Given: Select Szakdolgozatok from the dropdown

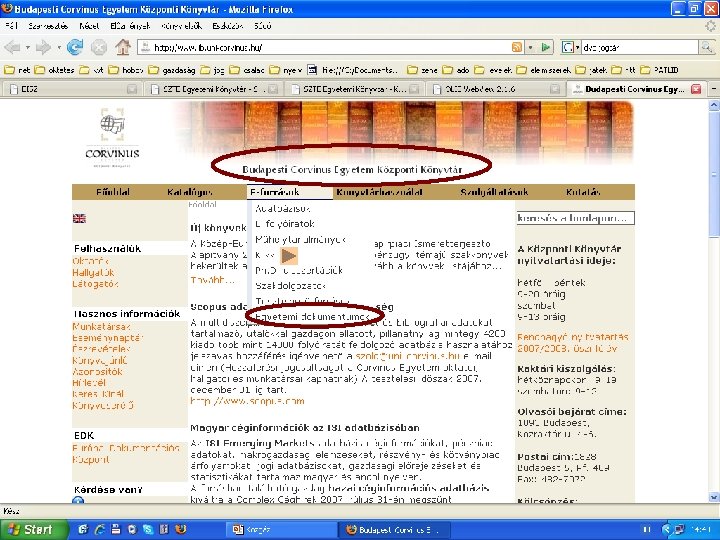Looking at the screenshot, I should pyautogui.click(x=291, y=286).
